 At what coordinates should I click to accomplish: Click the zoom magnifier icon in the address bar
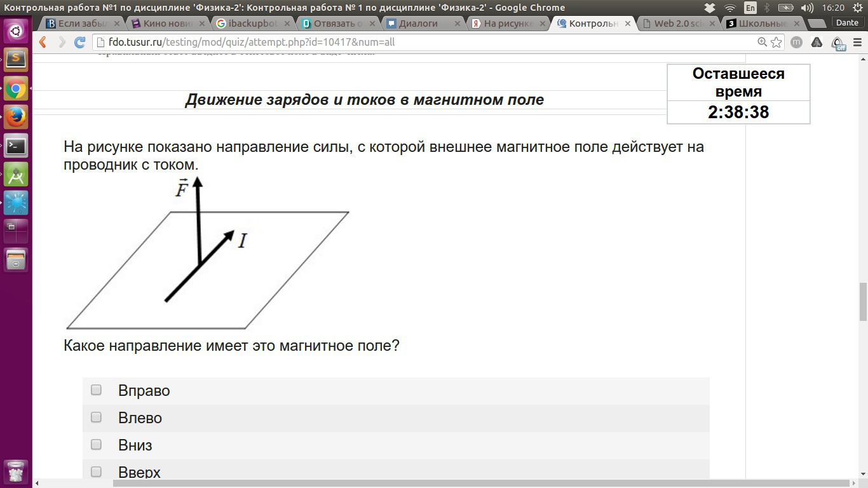(x=762, y=43)
